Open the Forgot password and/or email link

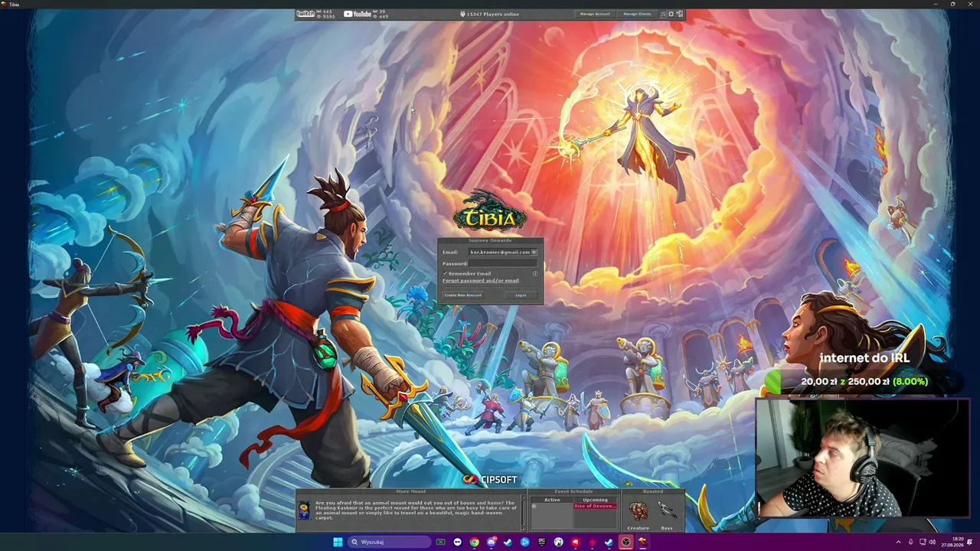[x=480, y=281]
